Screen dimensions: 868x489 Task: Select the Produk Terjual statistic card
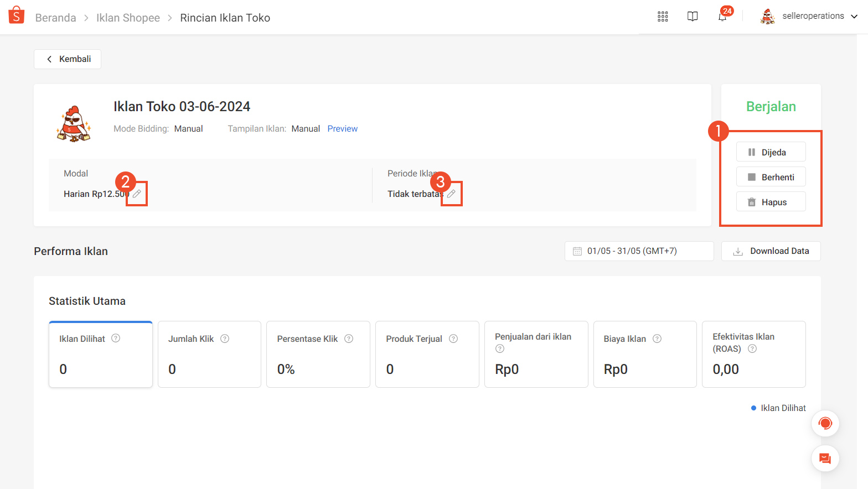point(427,354)
